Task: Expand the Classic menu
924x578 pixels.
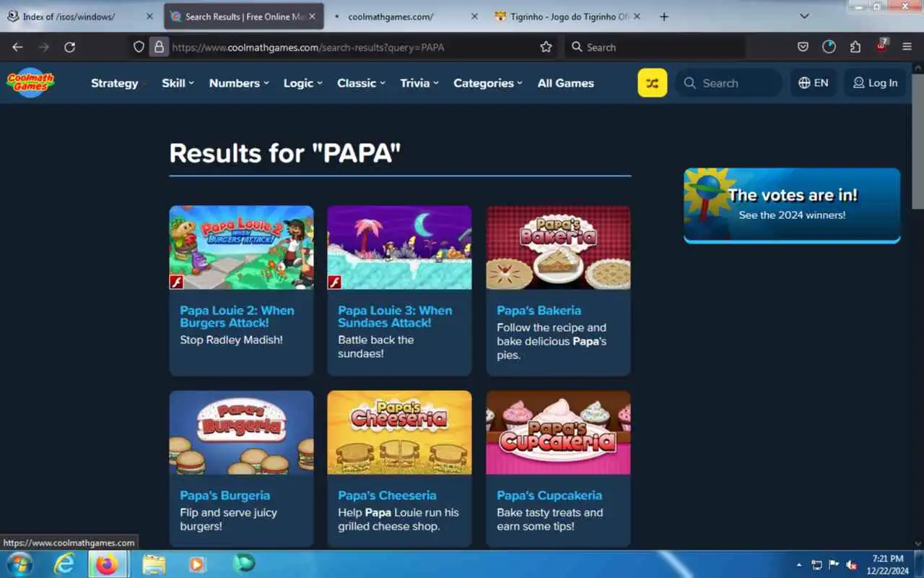Action: click(x=362, y=83)
